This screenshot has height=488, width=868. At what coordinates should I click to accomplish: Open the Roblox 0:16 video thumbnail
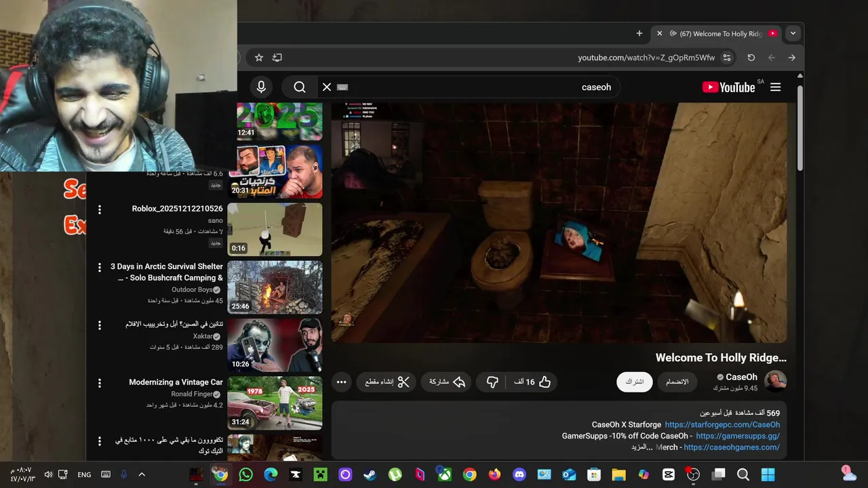(x=275, y=230)
